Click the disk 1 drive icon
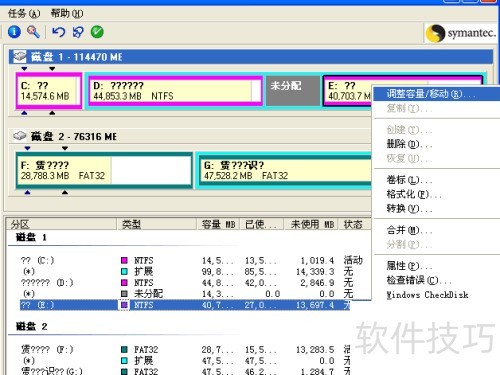 (x=20, y=56)
